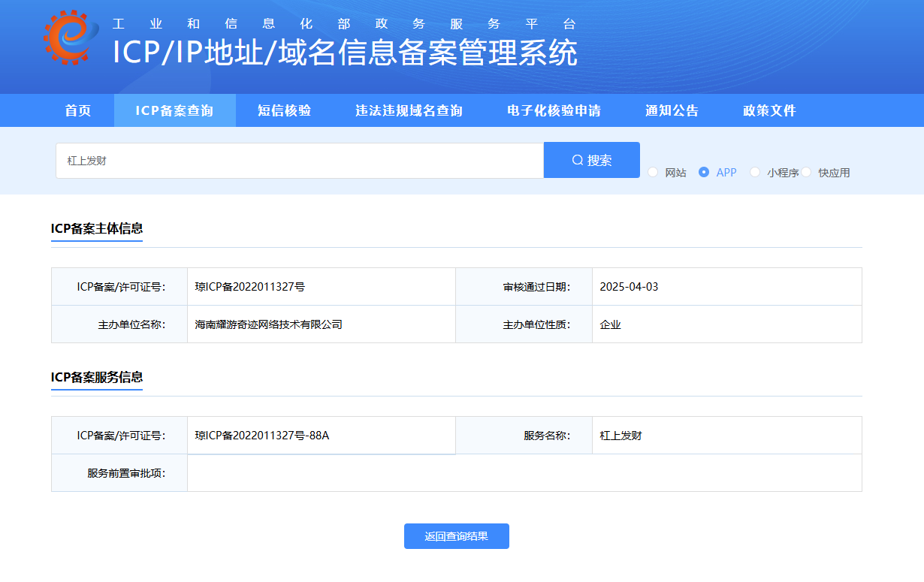Viewport: 924px width, 582px height.
Task: Click the title ICP/IP地址/域名信息备案管理系统
Action: [345, 53]
